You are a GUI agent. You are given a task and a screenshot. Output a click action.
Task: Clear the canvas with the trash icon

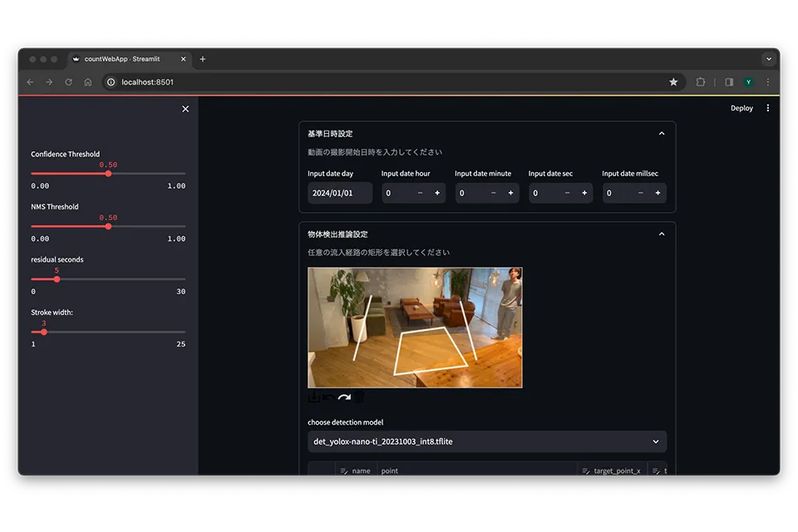coord(359,397)
